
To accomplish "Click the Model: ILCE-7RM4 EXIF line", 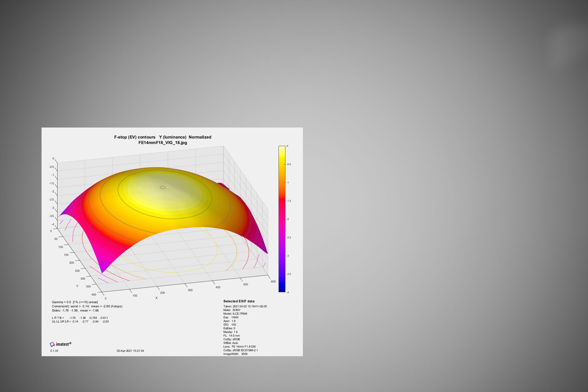I will pyautogui.click(x=235, y=314).
